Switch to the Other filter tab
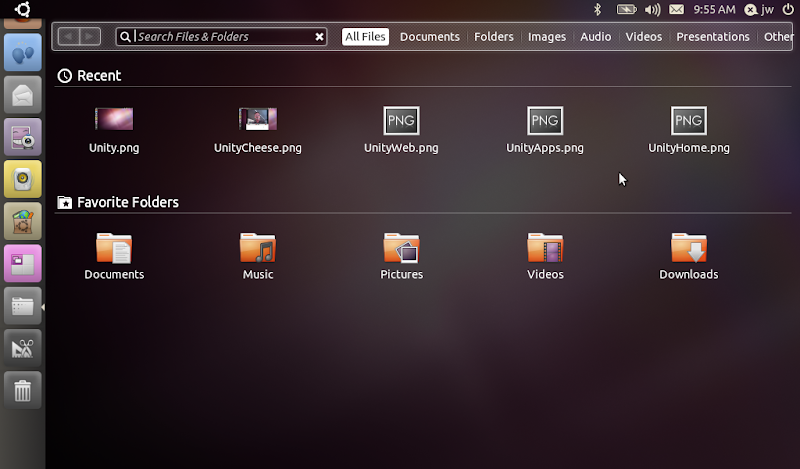The width and height of the screenshot is (800, 469). pos(779,37)
